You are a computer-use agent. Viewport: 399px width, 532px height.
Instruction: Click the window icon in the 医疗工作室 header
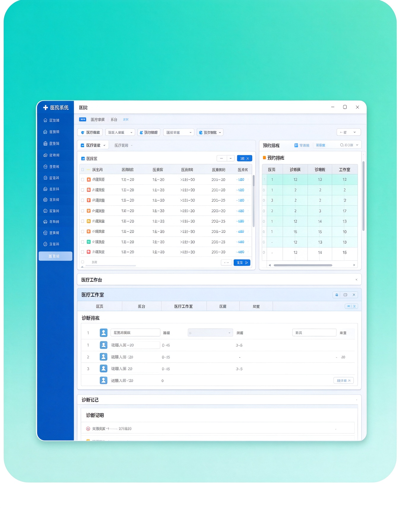(x=345, y=295)
